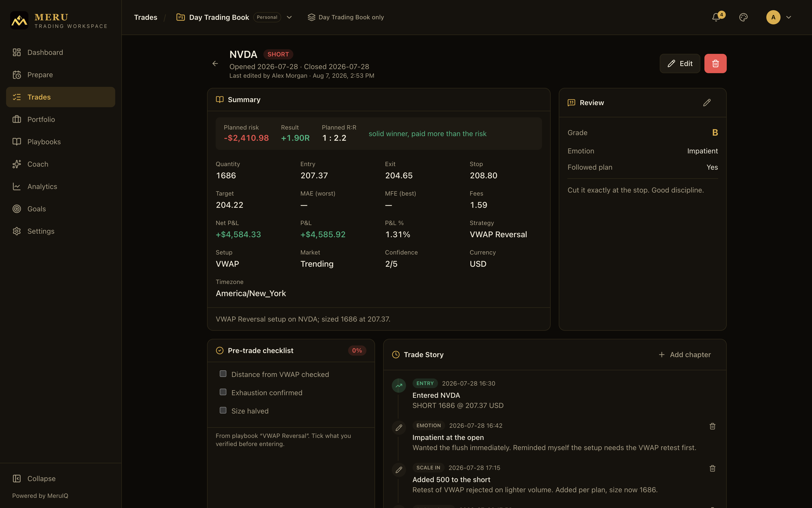Open the Coach page
Image resolution: width=812 pixels, height=508 pixels.
[x=60, y=164]
